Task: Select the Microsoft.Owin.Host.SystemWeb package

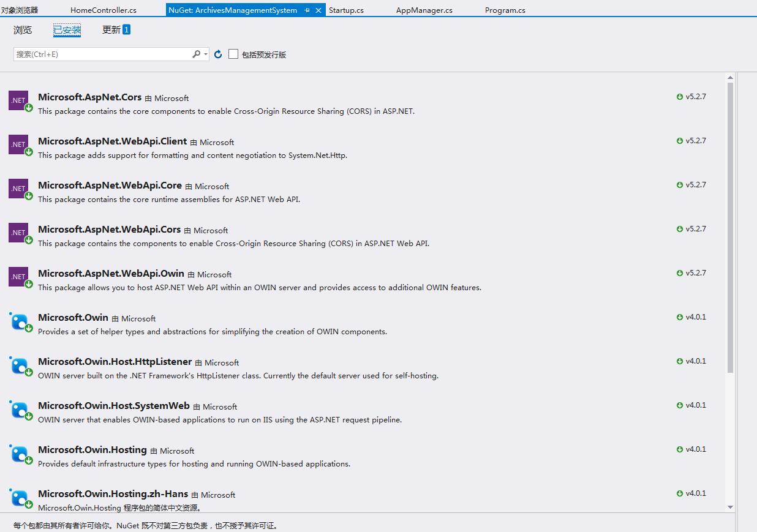Action: [x=114, y=406]
